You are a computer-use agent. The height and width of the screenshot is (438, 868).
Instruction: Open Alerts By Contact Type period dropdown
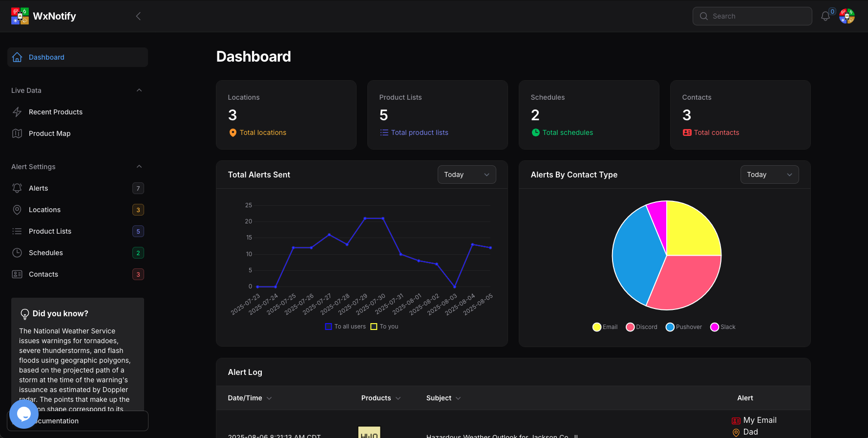(769, 175)
